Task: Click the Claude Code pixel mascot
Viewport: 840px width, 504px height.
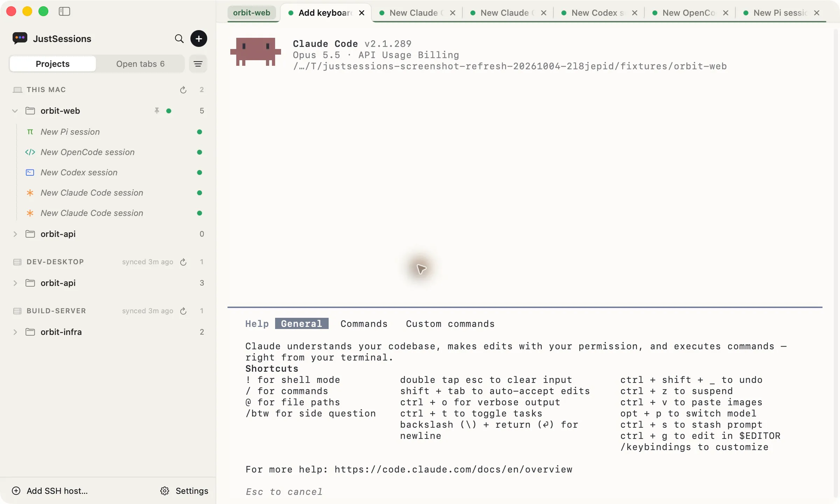Action: coord(255,52)
